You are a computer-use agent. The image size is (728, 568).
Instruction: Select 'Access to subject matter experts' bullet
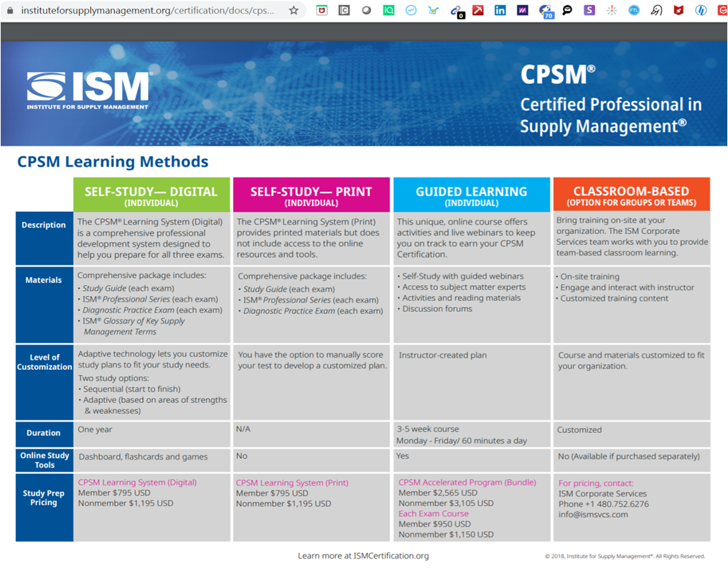462,287
